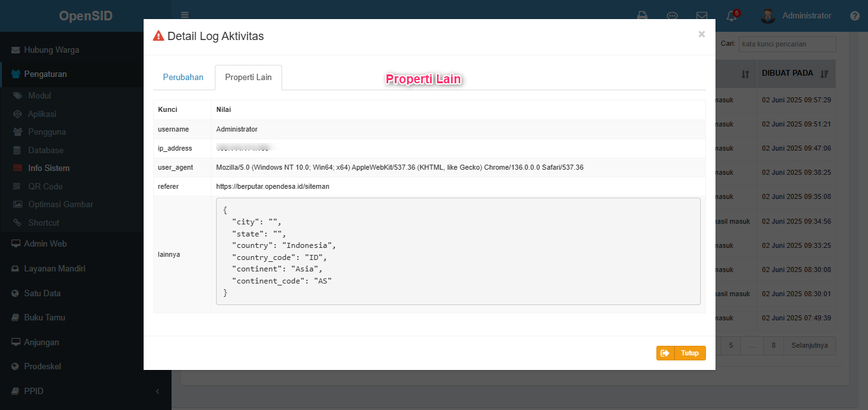Open the Administrator user menu

click(796, 16)
